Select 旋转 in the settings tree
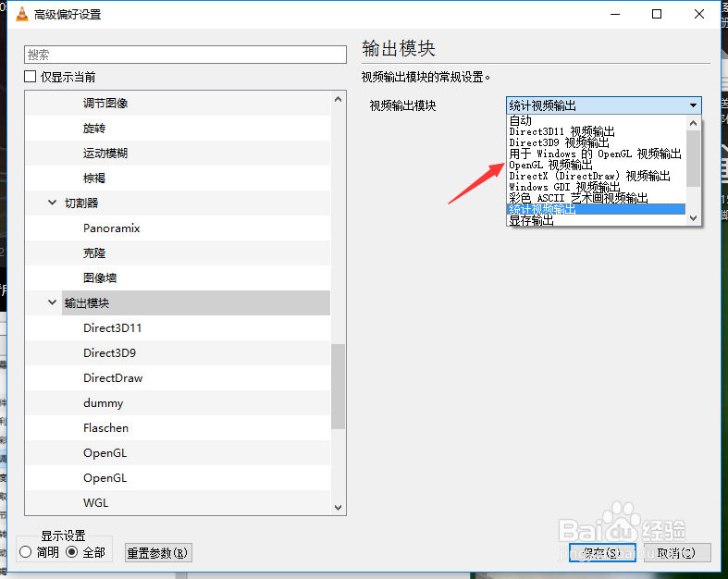 [94, 129]
